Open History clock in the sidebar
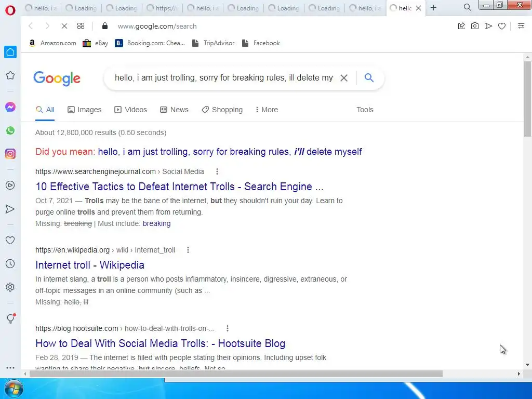 pos(10,264)
